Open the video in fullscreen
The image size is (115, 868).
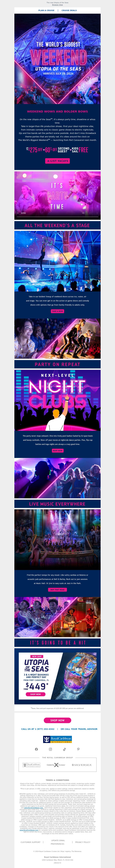[90, 213]
